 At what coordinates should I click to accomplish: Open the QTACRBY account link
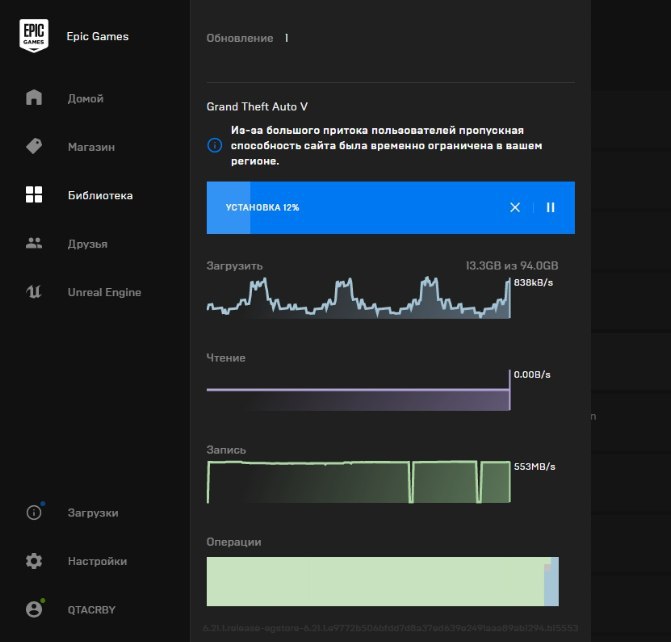click(92, 609)
